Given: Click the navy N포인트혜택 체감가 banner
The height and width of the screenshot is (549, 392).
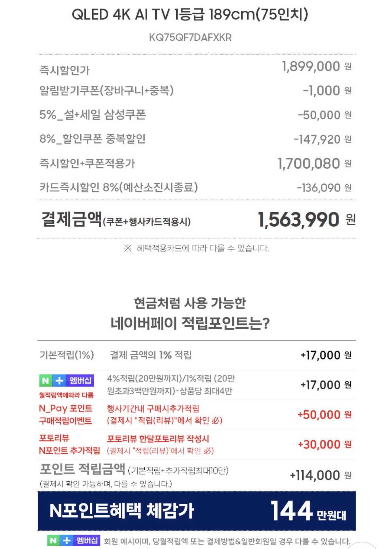Looking at the screenshot, I should click(196, 511).
